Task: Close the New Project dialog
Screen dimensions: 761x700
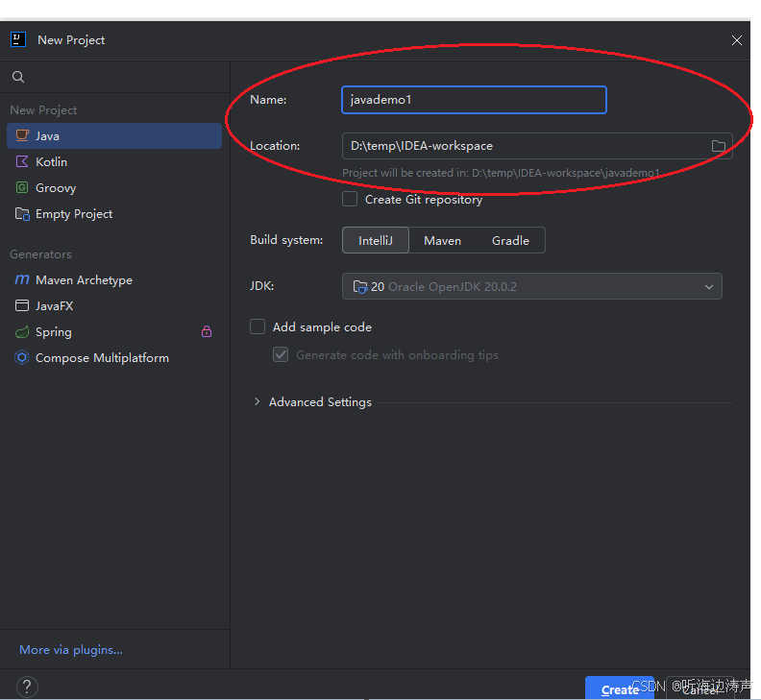Action: (x=737, y=40)
